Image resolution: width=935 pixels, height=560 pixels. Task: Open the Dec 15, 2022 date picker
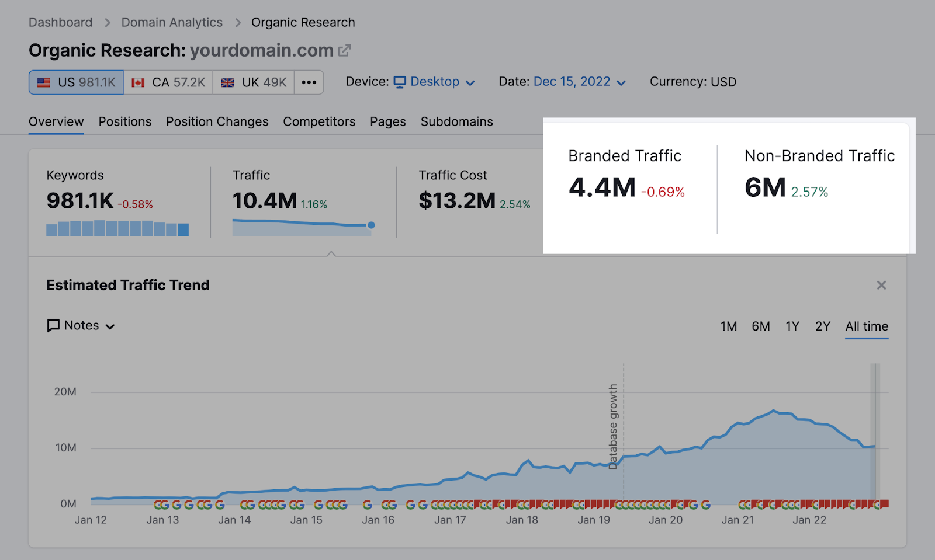579,82
